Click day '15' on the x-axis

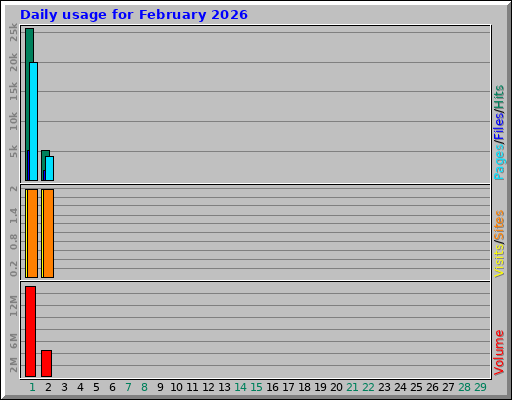256,387
